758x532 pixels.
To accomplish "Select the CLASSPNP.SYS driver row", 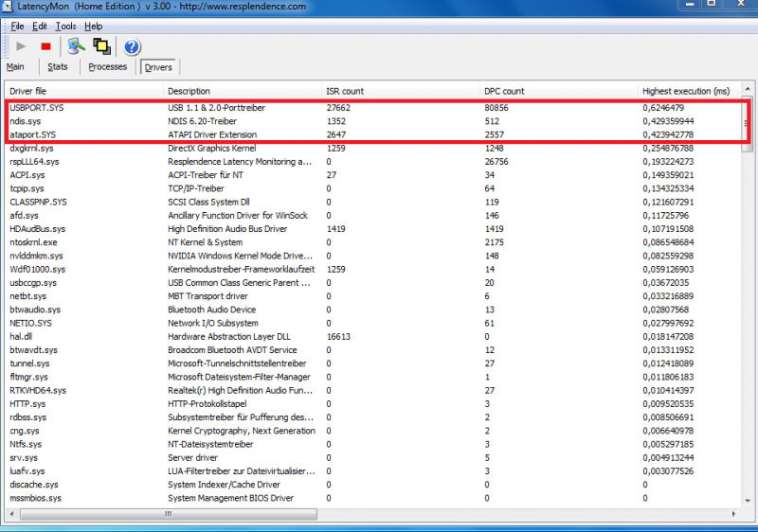I will point(372,203).
